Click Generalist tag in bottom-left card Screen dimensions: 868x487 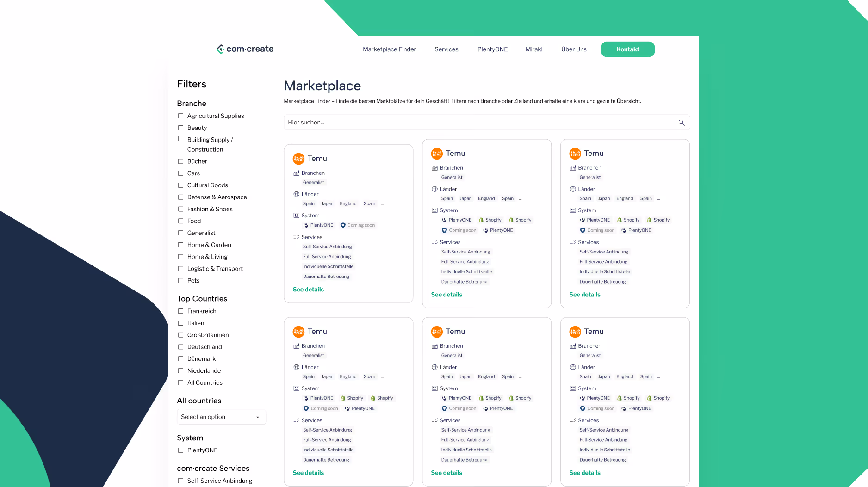314,356
